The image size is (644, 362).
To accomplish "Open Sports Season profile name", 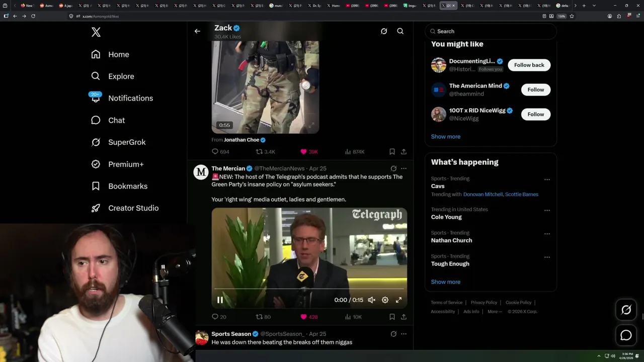I will tap(231, 334).
